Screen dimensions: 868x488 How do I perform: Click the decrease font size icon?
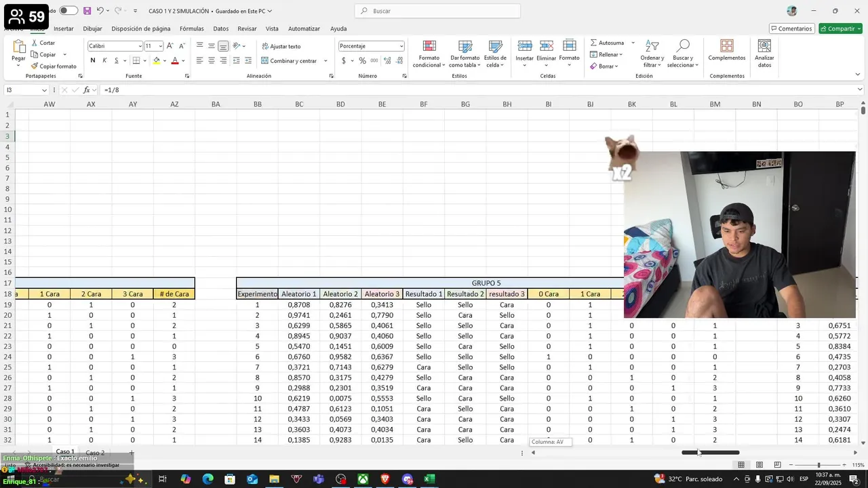coord(182,46)
